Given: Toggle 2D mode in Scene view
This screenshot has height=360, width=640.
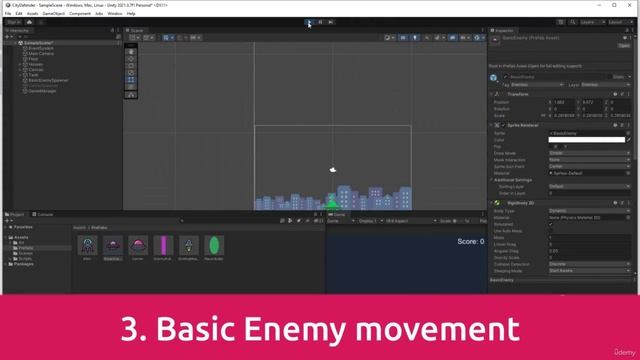Looking at the screenshot, I should (403, 38).
